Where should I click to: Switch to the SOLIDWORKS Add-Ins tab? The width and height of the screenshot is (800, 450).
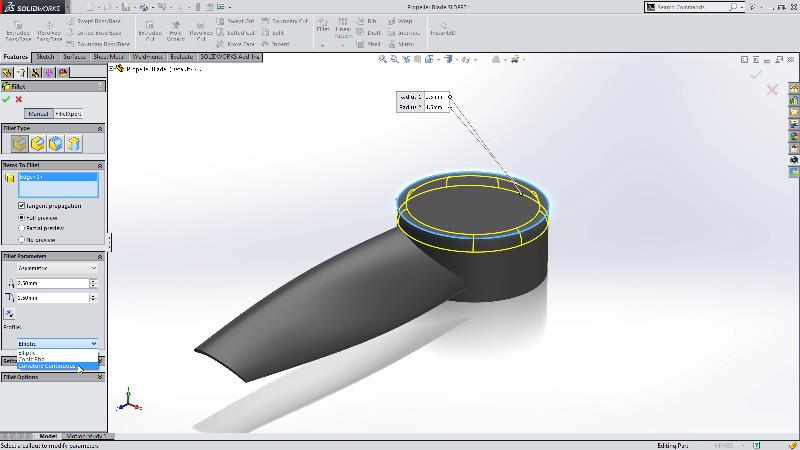(x=230, y=57)
